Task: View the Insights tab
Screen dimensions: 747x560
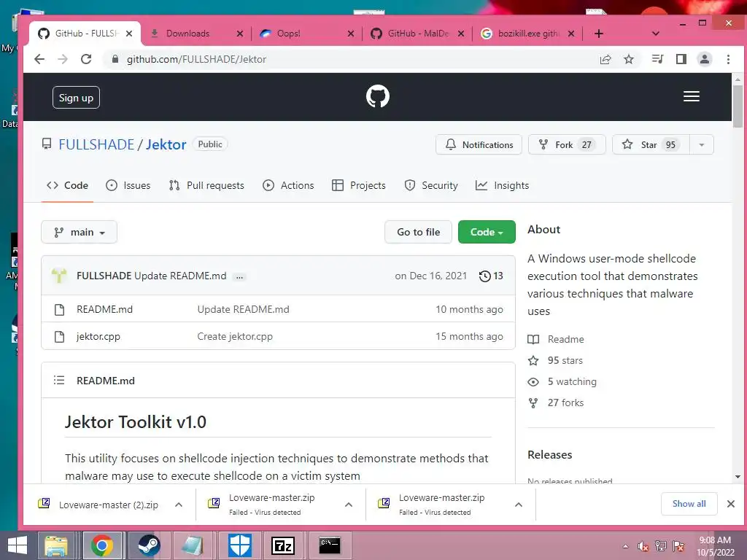Action: tap(502, 185)
